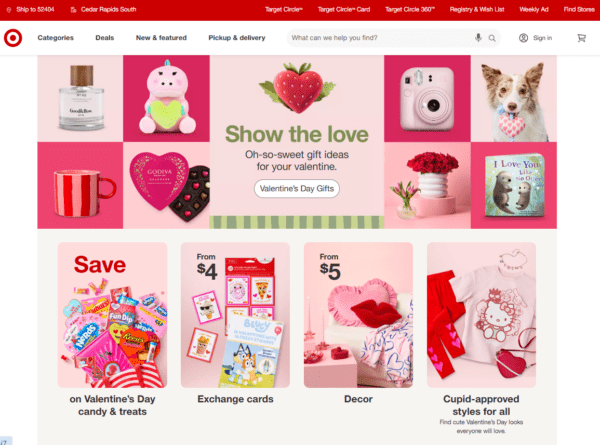Click the Find Stores link
The image size is (600, 445).
coord(579,10)
